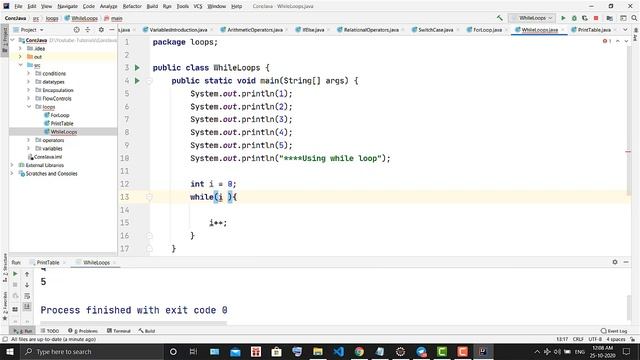Open Chrome from Windows taskbar

pos(359,351)
